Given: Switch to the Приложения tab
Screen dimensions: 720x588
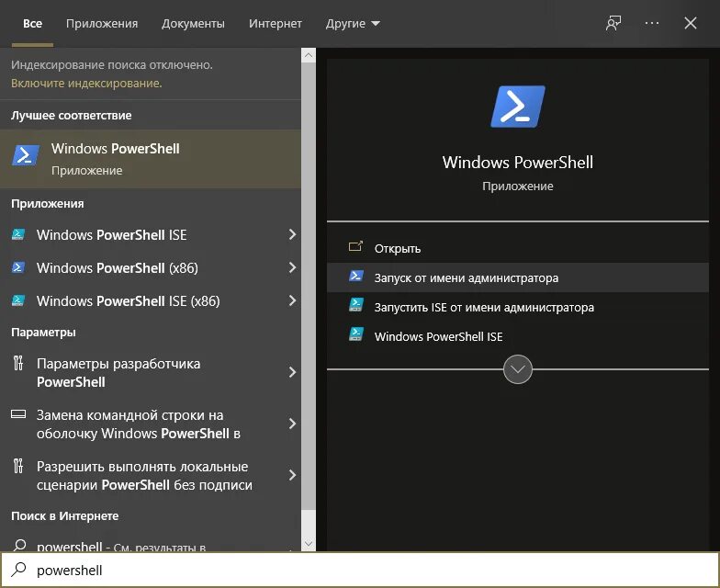Looking at the screenshot, I should (x=102, y=24).
